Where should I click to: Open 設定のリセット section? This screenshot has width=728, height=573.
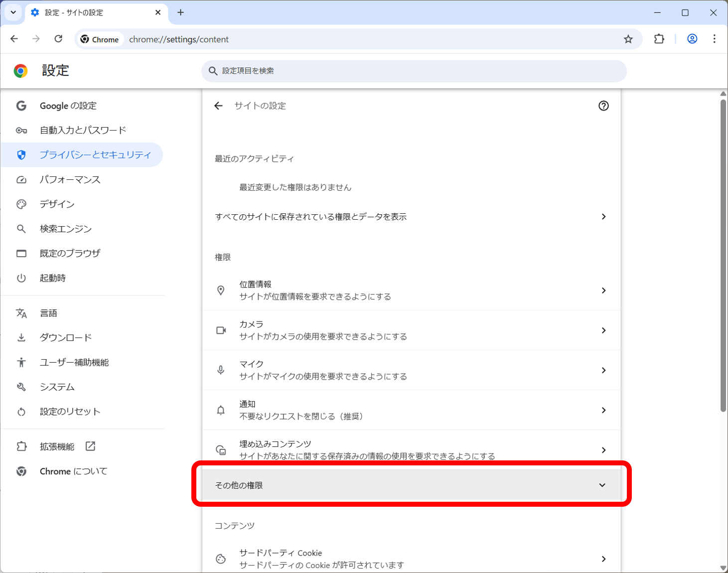[82, 412]
